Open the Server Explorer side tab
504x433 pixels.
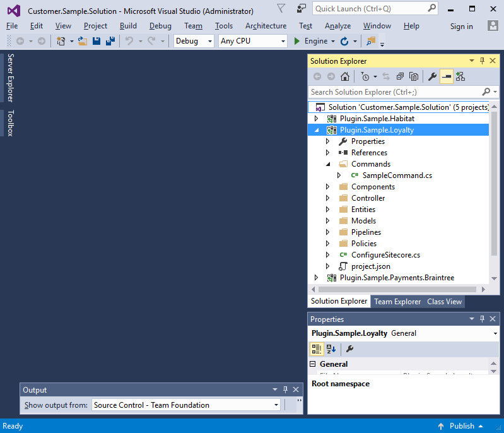(10, 78)
